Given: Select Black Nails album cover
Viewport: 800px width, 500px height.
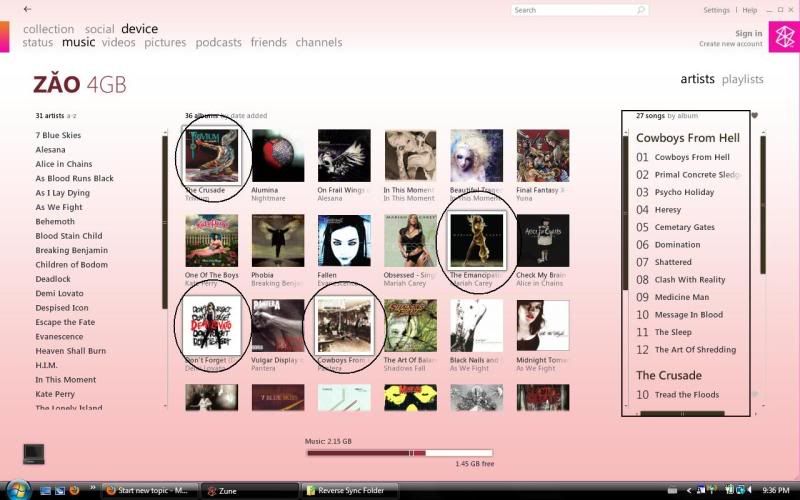Looking at the screenshot, I should pos(477,326).
